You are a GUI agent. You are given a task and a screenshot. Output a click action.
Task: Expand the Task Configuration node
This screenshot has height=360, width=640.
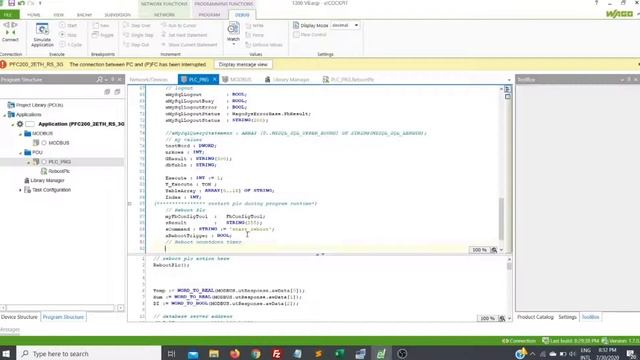[20, 190]
